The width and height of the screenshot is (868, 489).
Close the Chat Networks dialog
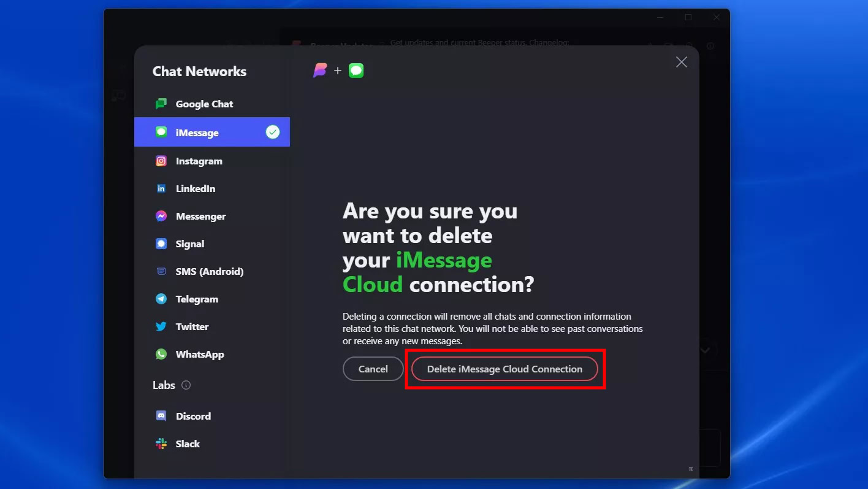click(681, 62)
